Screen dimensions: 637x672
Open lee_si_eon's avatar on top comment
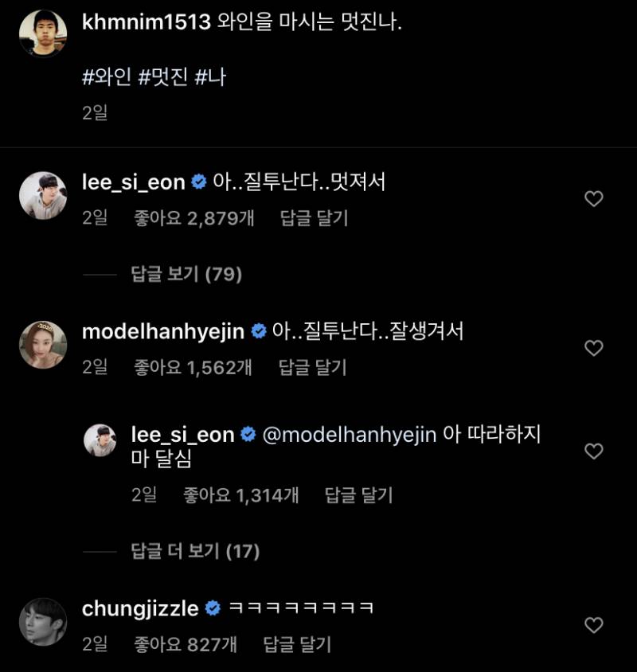coord(43,195)
